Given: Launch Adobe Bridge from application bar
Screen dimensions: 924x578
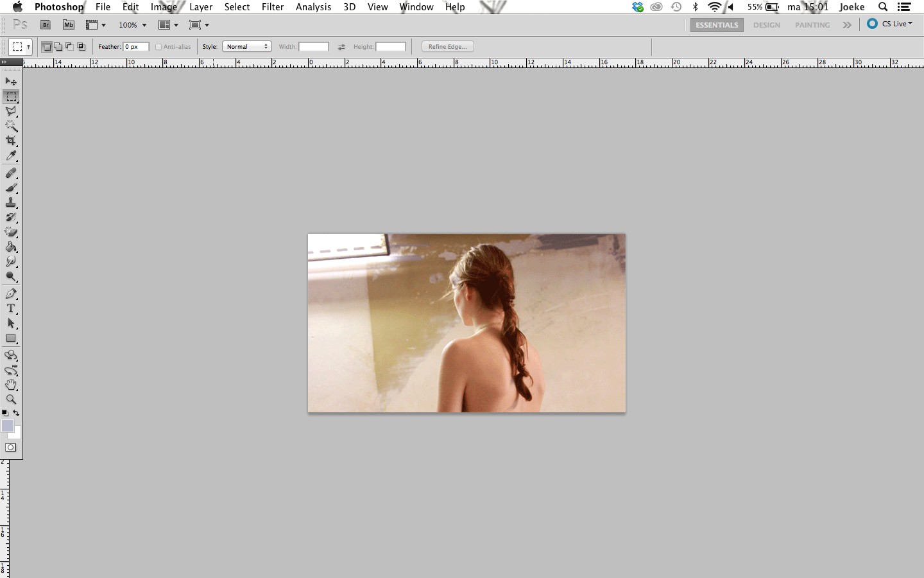Looking at the screenshot, I should [x=46, y=25].
